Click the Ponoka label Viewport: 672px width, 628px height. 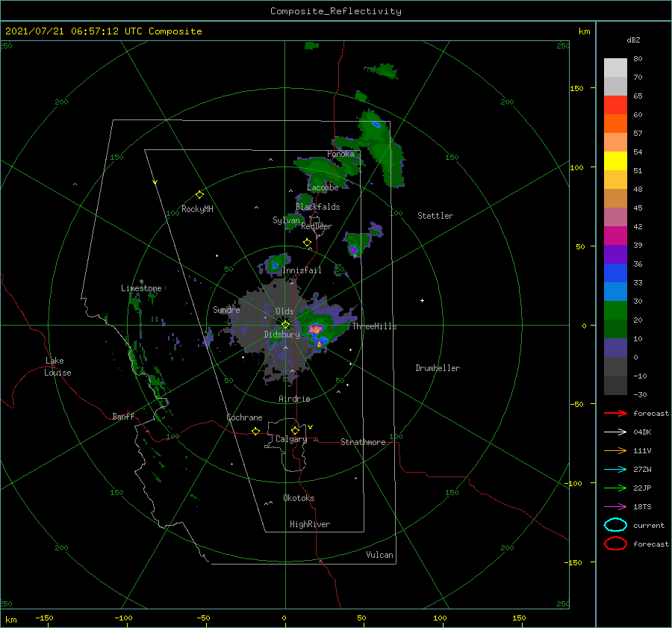click(340, 154)
